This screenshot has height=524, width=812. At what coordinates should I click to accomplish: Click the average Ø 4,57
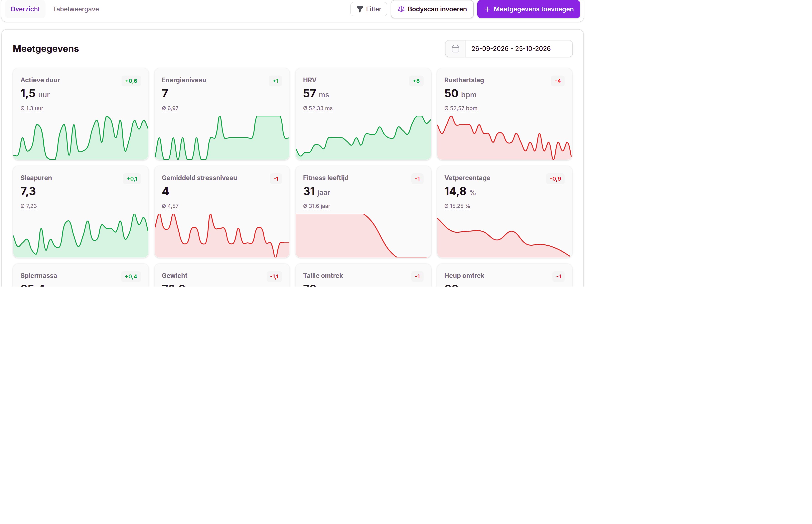[170, 206]
